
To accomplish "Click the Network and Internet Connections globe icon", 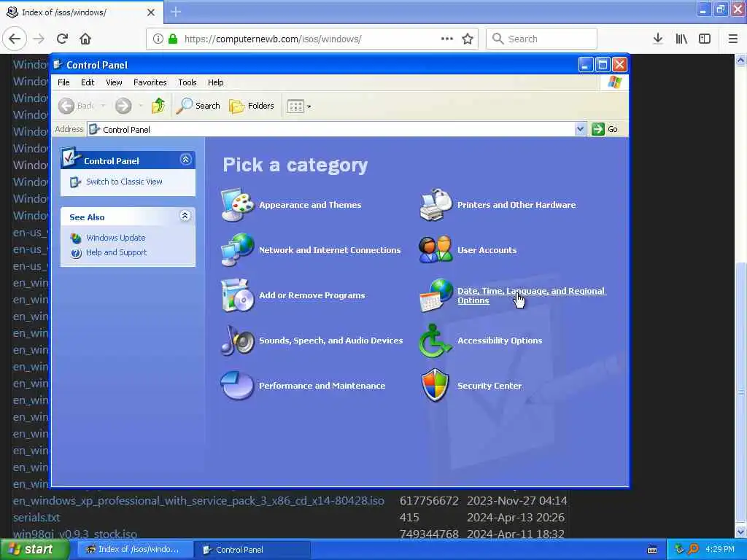I will click(x=237, y=250).
